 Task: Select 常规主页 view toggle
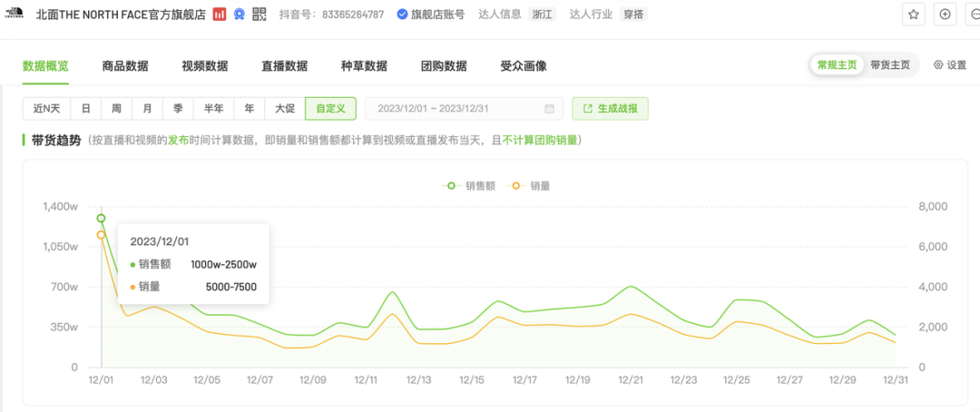[837, 65]
